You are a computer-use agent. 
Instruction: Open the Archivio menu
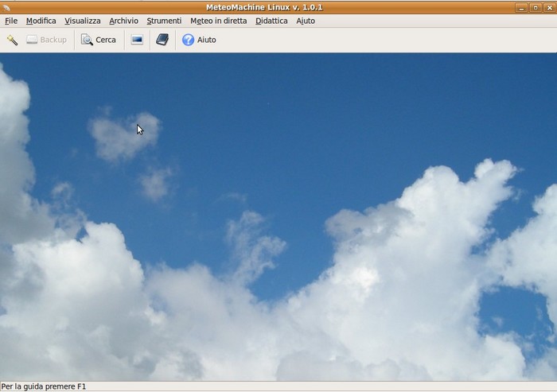pyautogui.click(x=123, y=21)
